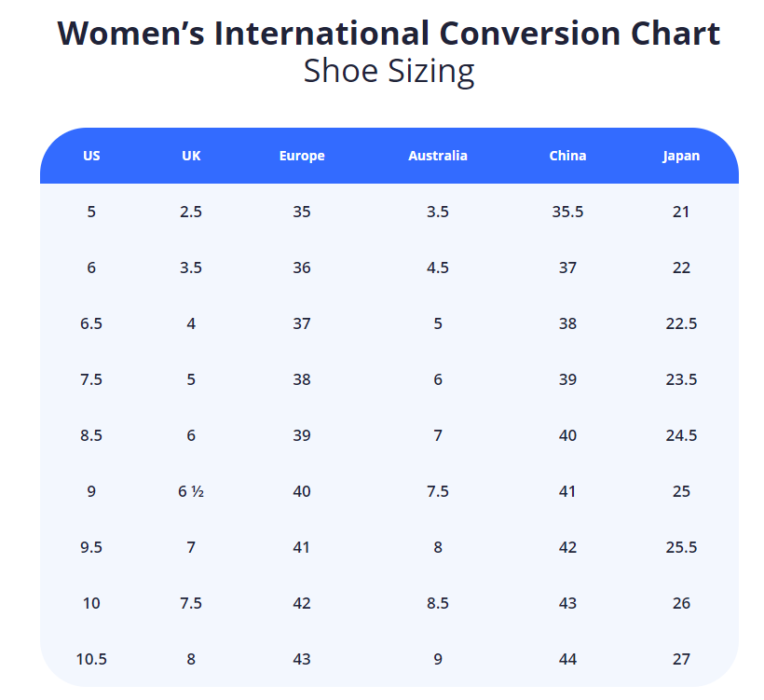Screen dimensions: 764x700
Task: Select the UK size 6 ½ cell
Action: click(x=191, y=491)
